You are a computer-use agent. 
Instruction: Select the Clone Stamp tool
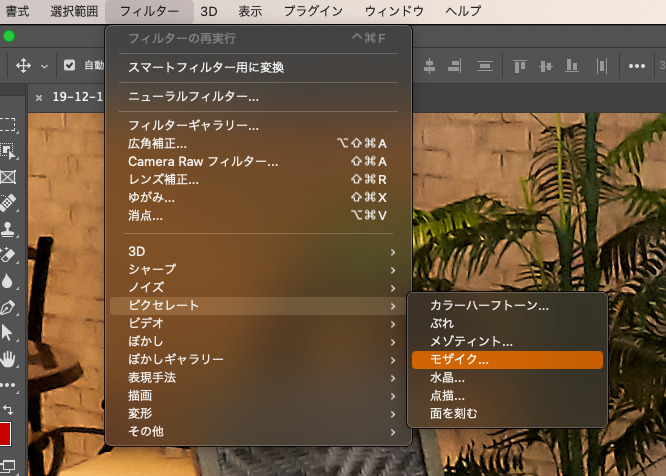[8, 230]
